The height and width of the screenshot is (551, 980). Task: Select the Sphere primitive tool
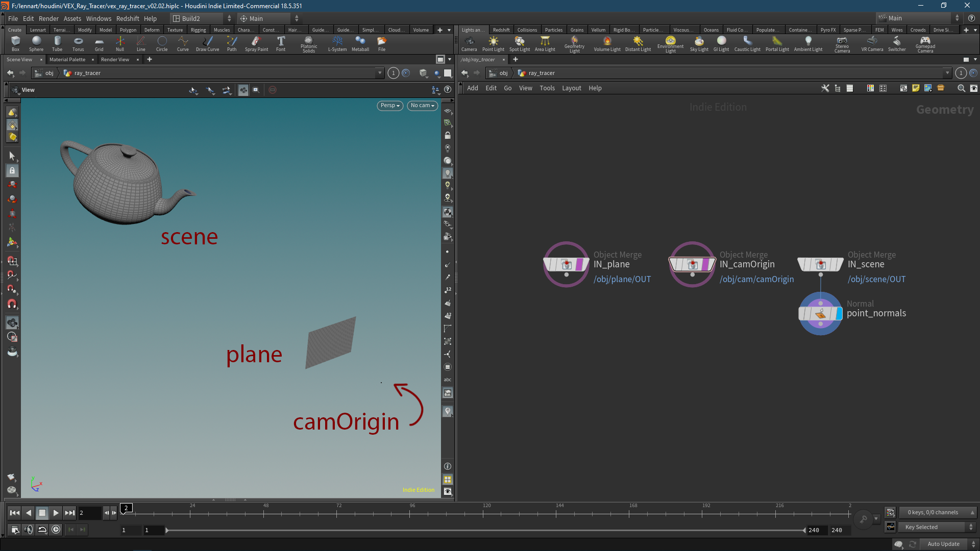tap(36, 43)
